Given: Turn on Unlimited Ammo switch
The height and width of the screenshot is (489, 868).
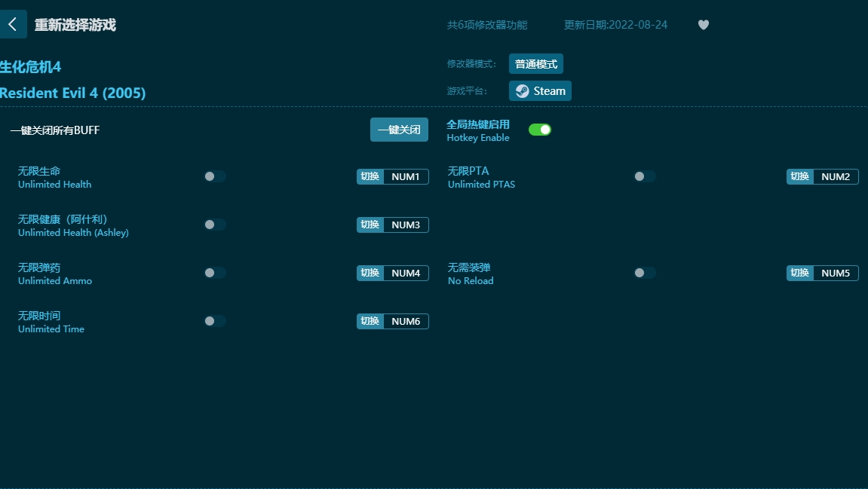Looking at the screenshot, I should point(215,273).
